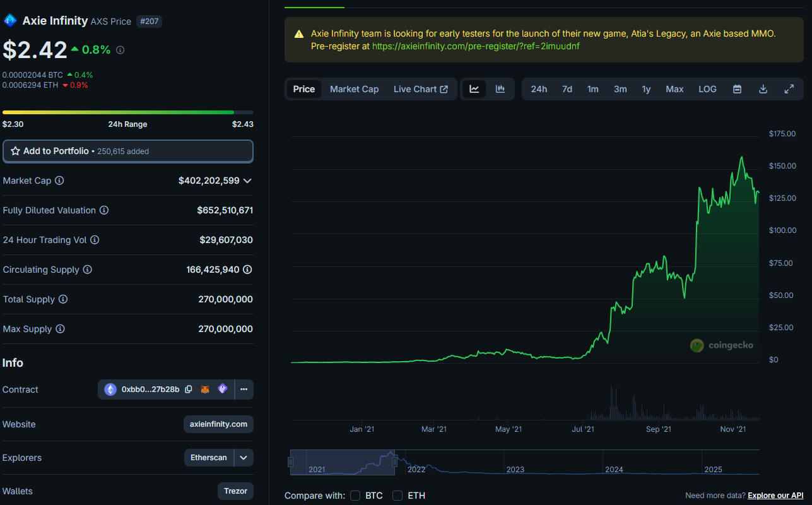Click the contract address 0xbb0...27b28b
Screen dimensions: 812x505
click(x=150, y=389)
